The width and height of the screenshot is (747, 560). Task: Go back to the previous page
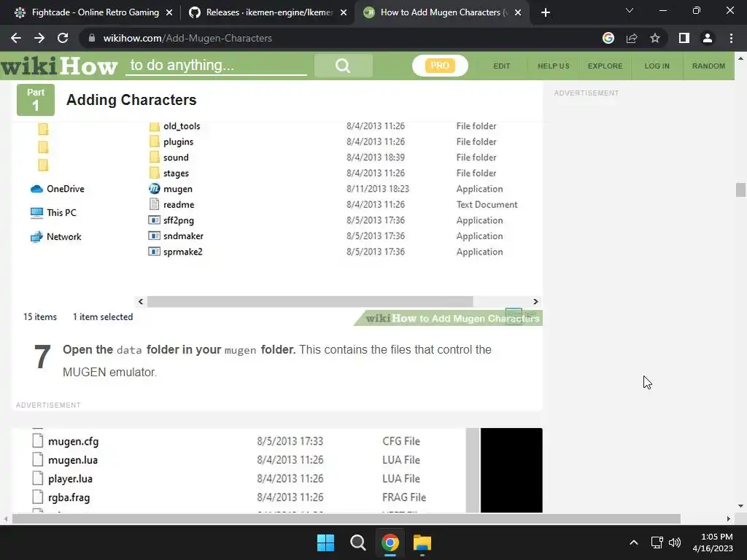tap(16, 38)
